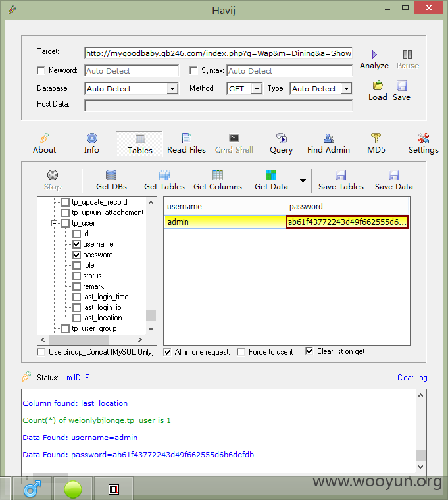Open the Database dropdown
This screenshot has height=500, width=448.
tap(172, 88)
